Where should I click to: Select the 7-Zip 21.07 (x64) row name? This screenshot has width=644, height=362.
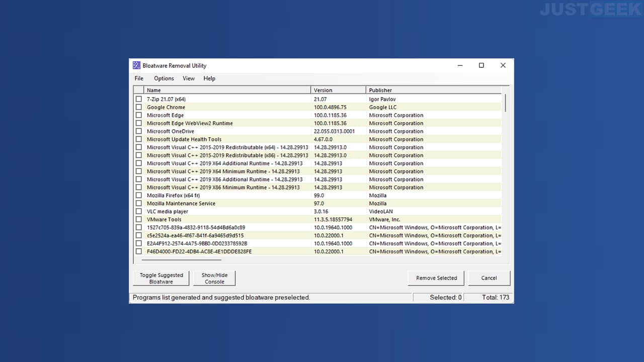(166, 100)
